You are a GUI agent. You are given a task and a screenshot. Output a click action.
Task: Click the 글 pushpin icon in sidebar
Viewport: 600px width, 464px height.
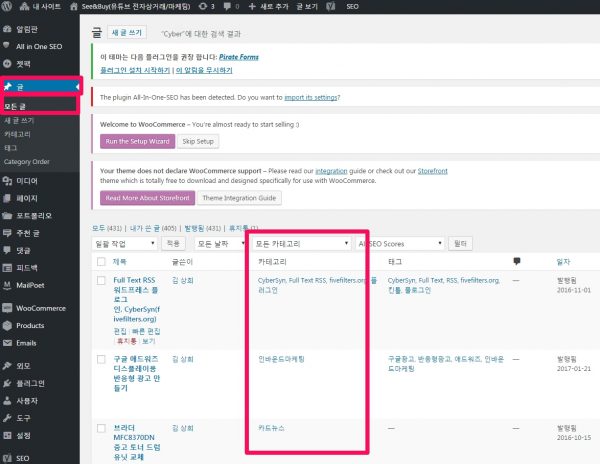click(7, 86)
